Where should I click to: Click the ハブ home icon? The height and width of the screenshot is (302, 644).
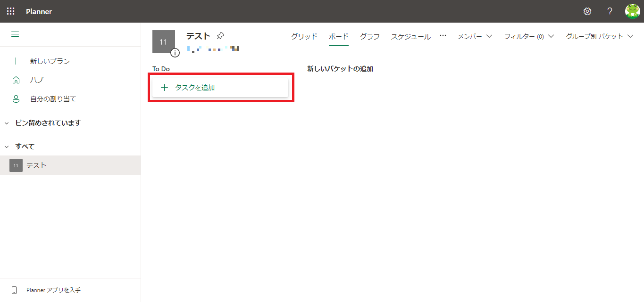point(16,80)
